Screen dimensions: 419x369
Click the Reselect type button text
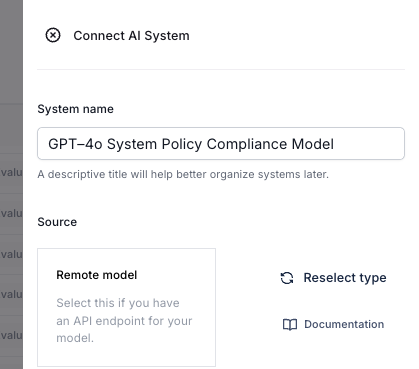click(x=345, y=278)
